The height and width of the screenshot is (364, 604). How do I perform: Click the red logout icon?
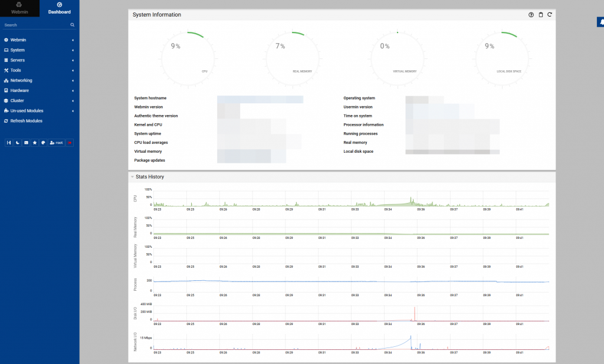coord(70,143)
